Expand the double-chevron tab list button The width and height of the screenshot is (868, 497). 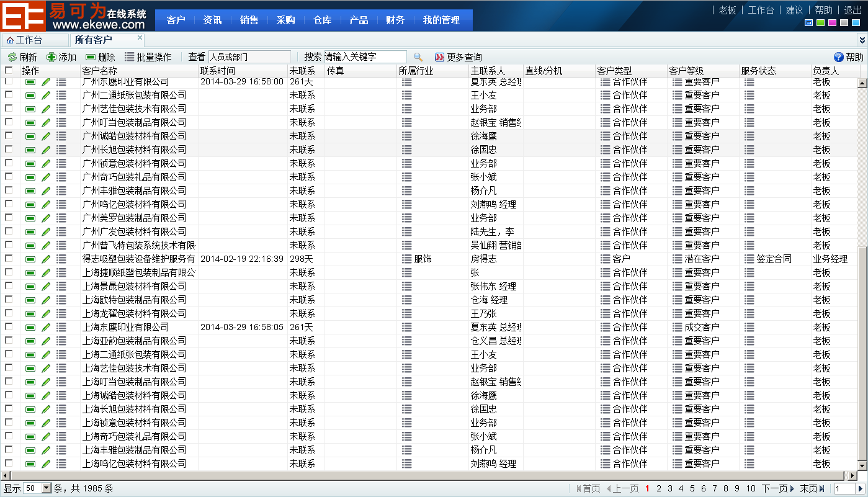(x=862, y=40)
